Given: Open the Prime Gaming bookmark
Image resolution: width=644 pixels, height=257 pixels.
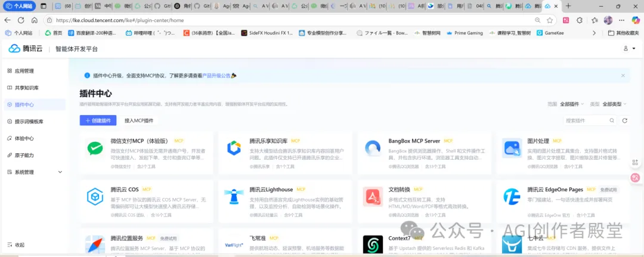Looking at the screenshot, I should [x=465, y=33].
